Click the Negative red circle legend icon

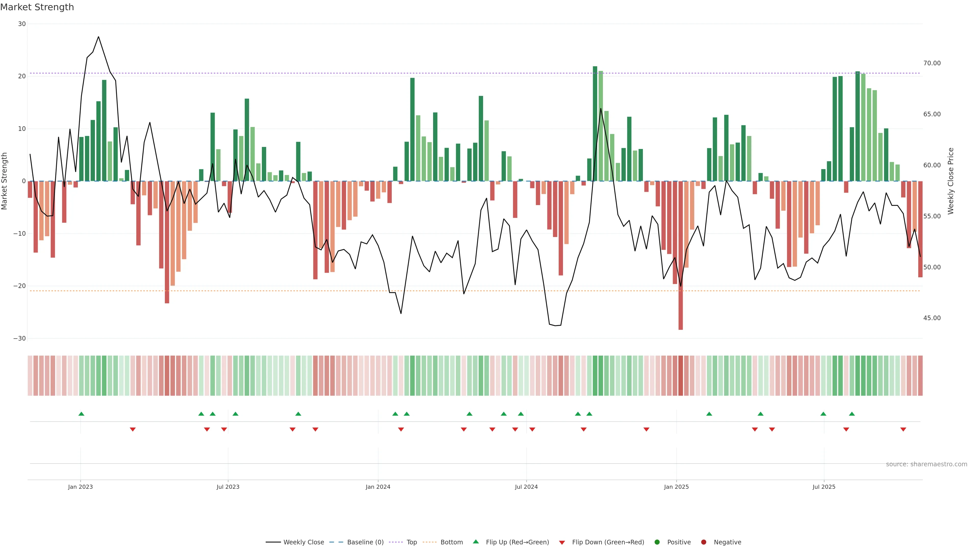point(703,542)
